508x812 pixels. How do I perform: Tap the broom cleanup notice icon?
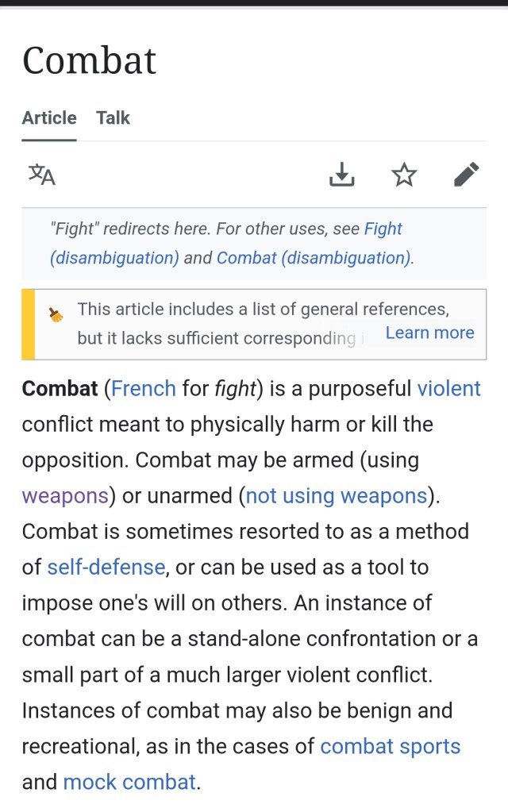click(x=56, y=315)
